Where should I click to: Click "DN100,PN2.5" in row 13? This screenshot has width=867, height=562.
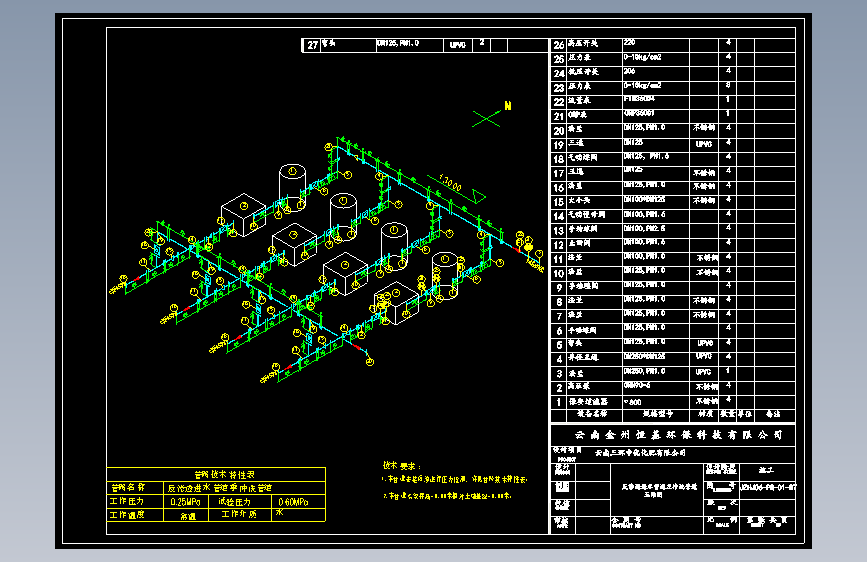click(x=645, y=228)
